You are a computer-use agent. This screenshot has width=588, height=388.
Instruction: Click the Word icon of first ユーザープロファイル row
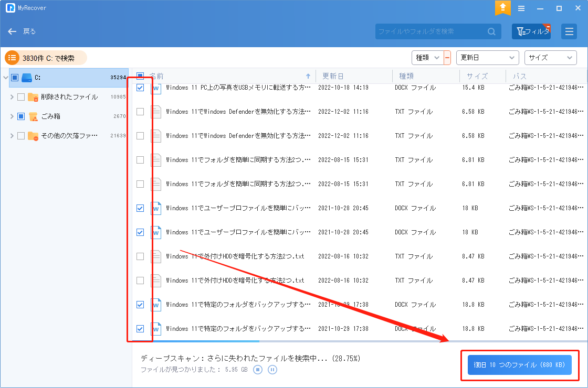click(156, 208)
